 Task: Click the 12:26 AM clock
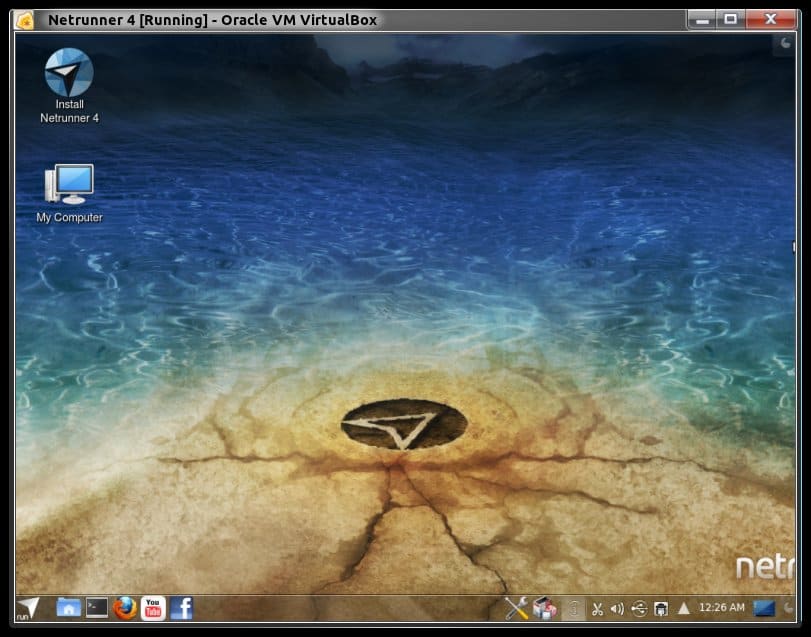(x=722, y=607)
